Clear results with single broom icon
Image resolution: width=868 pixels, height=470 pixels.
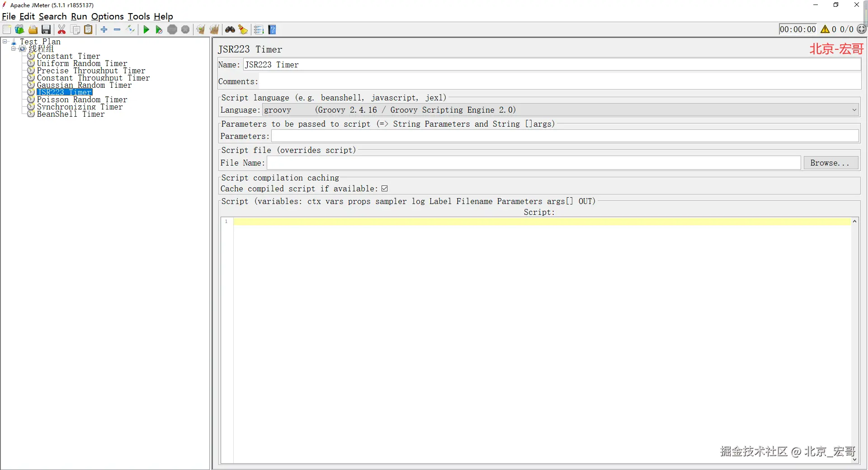coord(201,30)
